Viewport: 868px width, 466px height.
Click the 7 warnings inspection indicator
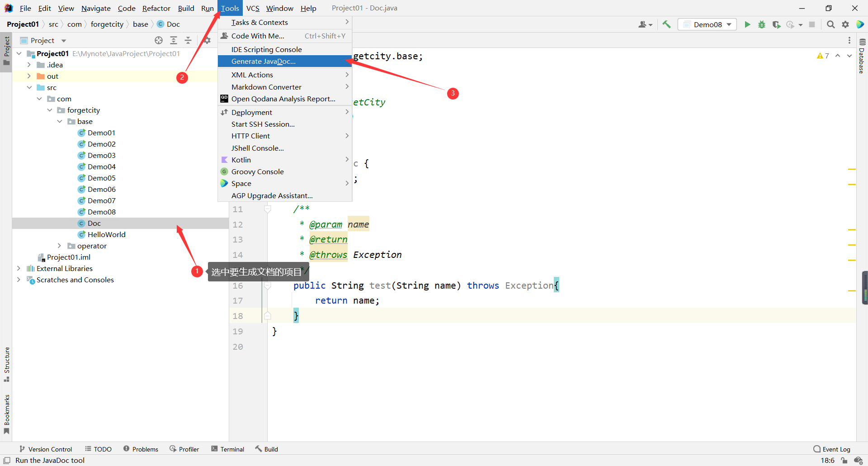pyautogui.click(x=823, y=56)
